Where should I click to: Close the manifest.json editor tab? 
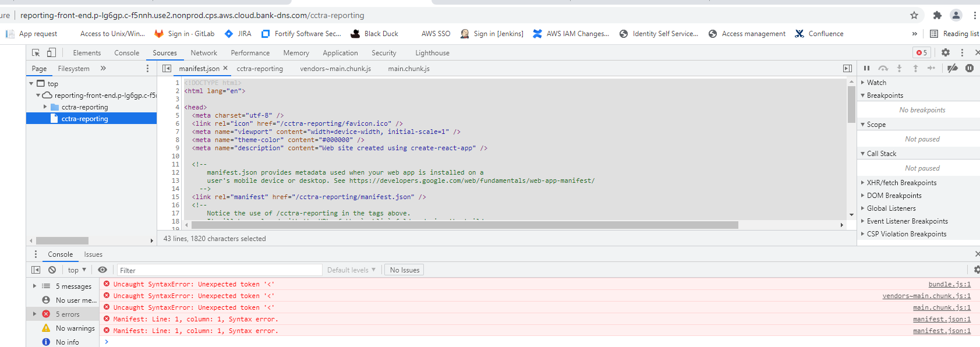[x=225, y=68]
